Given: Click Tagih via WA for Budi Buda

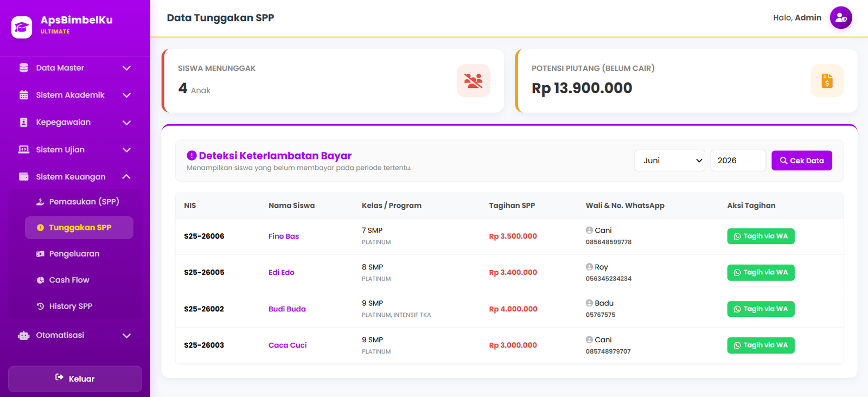Looking at the screenshot, I should 761,309.
